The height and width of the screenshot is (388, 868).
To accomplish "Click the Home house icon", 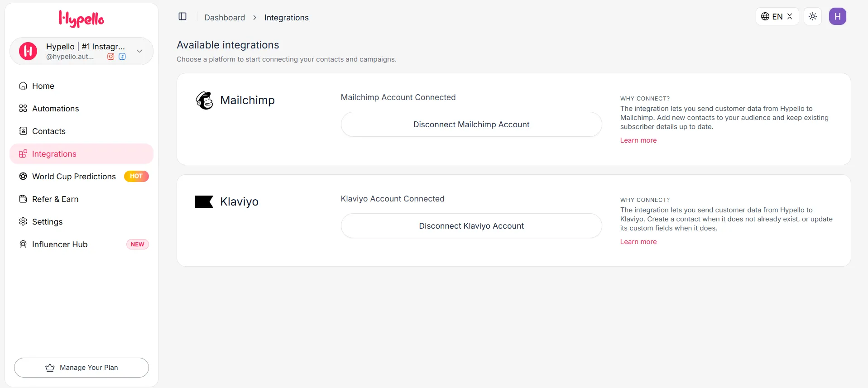I will [23, 86].
